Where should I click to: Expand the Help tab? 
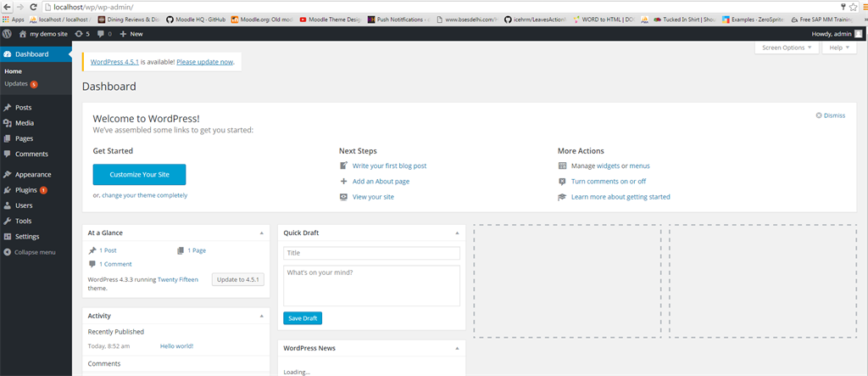coord(840,48)
